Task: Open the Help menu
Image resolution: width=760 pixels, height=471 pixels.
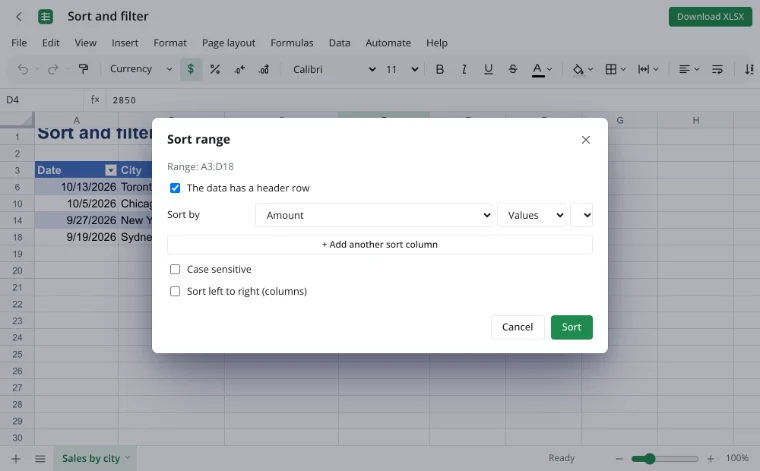Action: [x=437, y=43]
